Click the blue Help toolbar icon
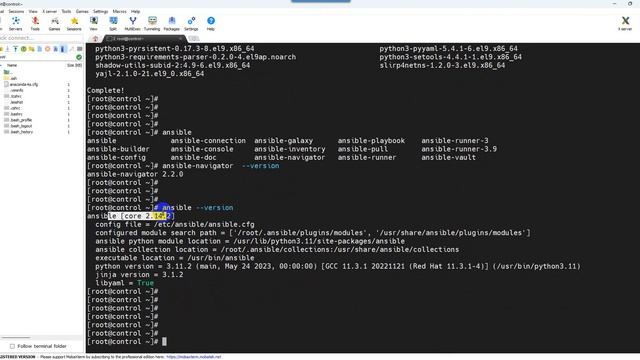The width and height of the screenshot is (640, 360). [211, 23]
